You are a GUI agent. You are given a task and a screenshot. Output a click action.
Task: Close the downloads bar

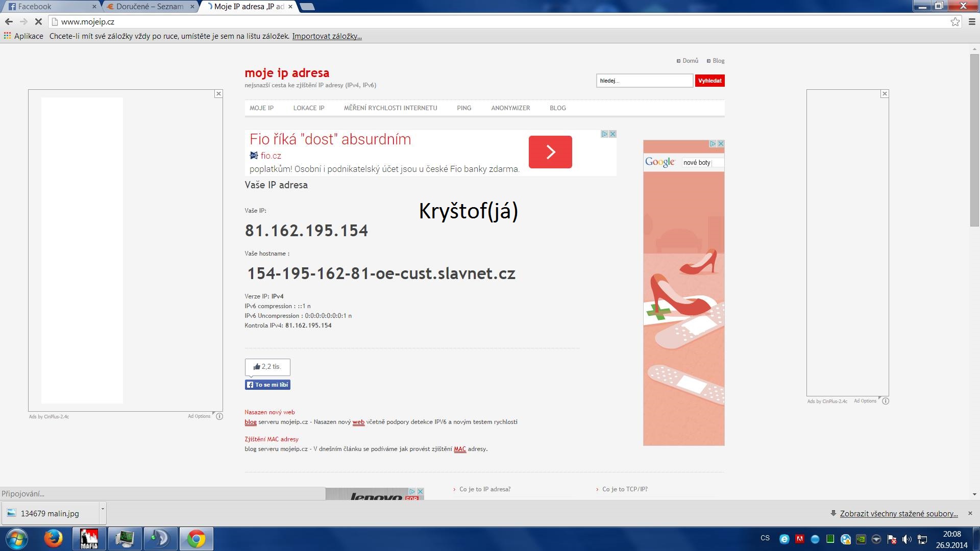(970, 513)
